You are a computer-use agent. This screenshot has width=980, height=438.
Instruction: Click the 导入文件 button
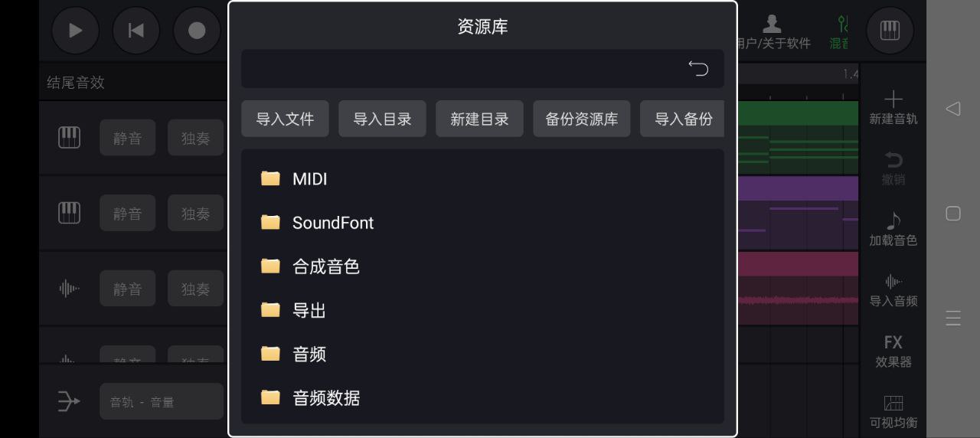(285, 119)
